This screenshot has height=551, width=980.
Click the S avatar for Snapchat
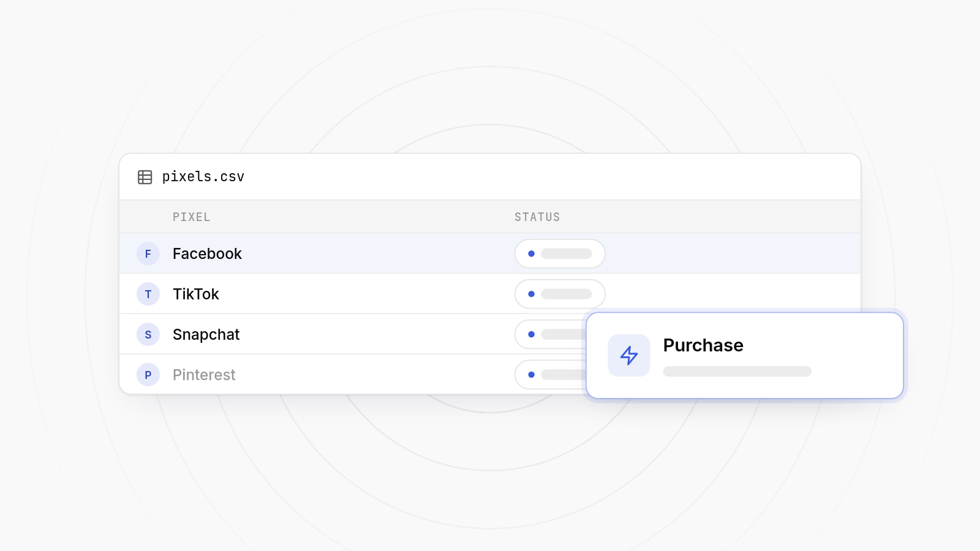click(148, 334)
